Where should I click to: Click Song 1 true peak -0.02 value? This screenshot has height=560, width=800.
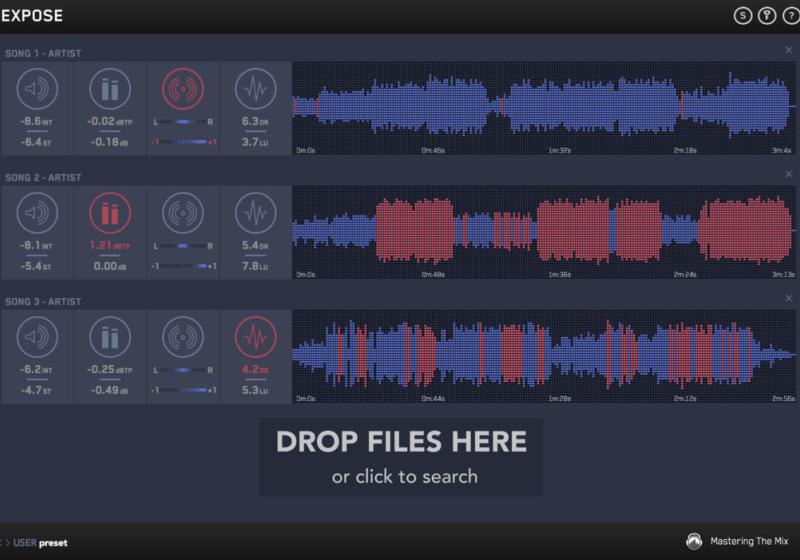[x=110, y=121]
